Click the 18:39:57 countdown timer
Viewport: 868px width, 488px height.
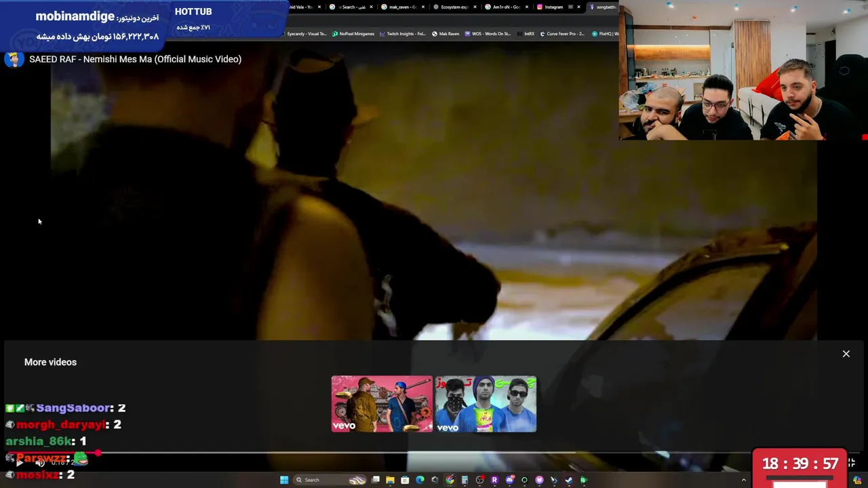coord(800,464)
